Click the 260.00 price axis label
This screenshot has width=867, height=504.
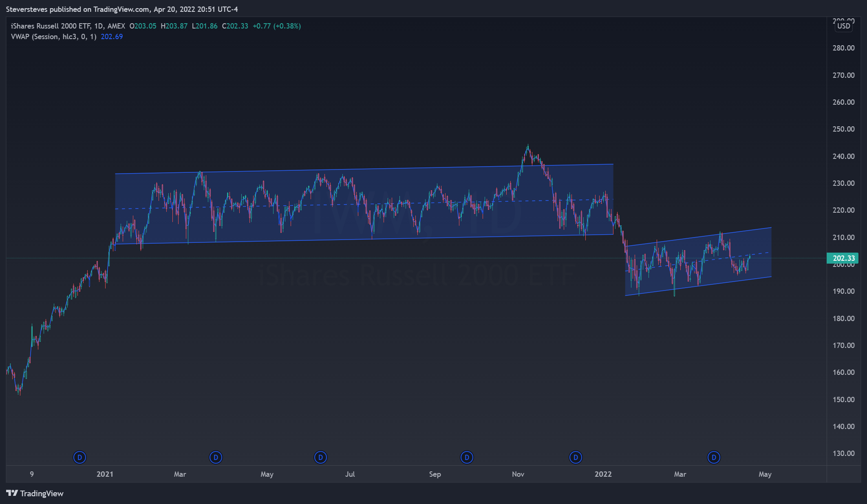coord(843,102)
